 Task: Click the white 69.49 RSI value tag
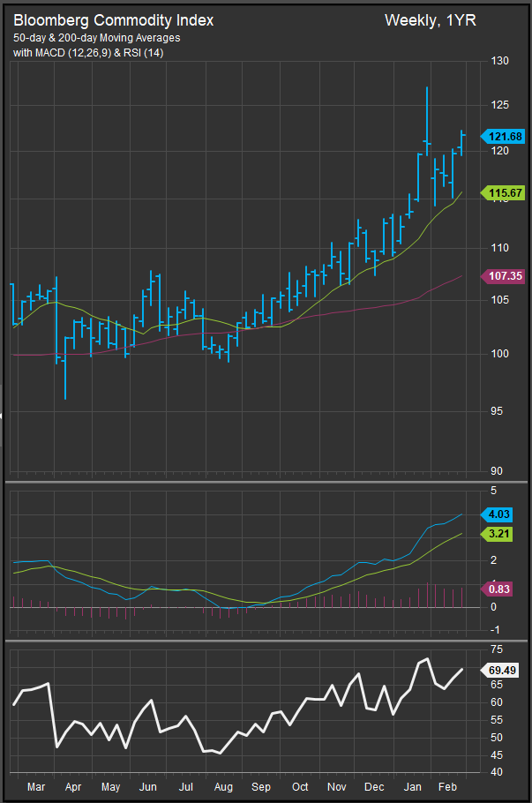[x=503, y=670]
